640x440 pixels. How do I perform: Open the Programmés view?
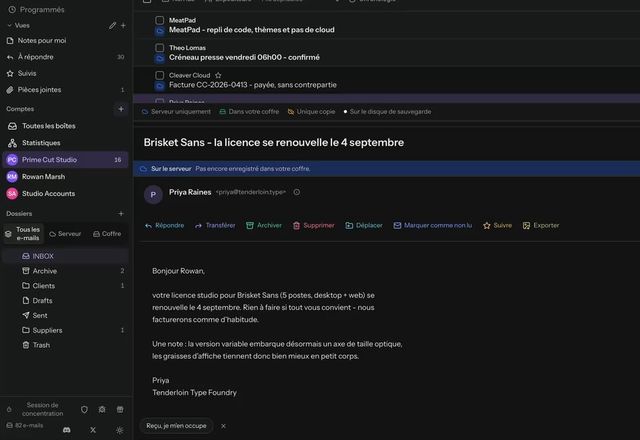(x=36, y=9)
